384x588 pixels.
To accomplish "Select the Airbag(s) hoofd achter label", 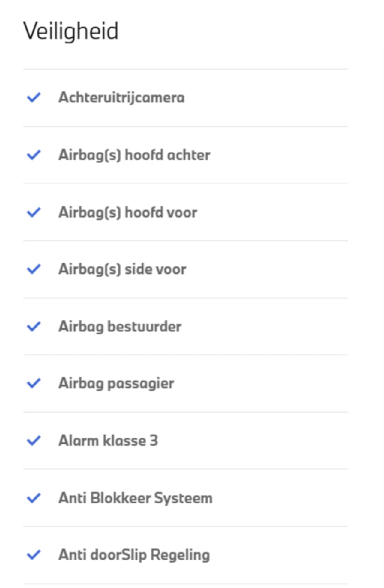I will click(x=134, y=155).
